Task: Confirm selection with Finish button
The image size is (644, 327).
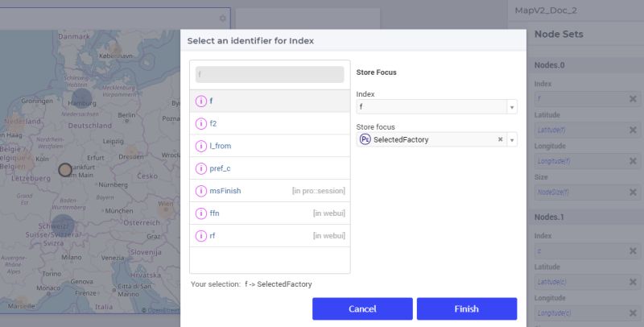Action: (467, 309)
